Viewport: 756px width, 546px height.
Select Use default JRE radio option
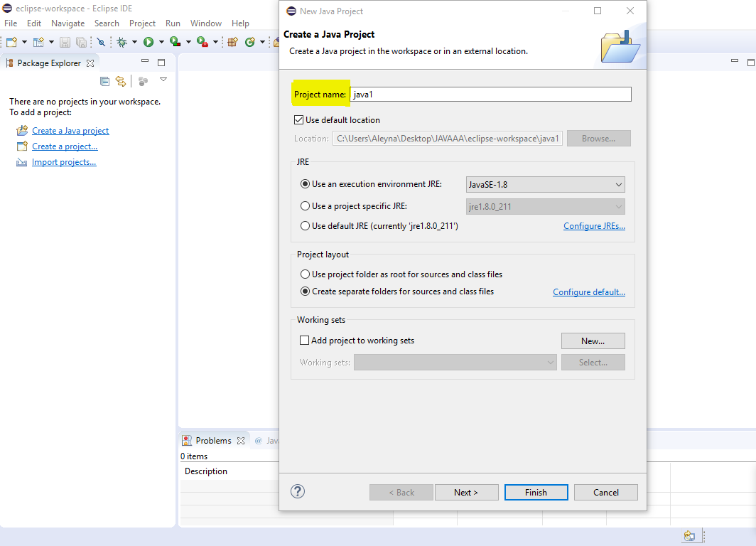[x=305, y=226]
